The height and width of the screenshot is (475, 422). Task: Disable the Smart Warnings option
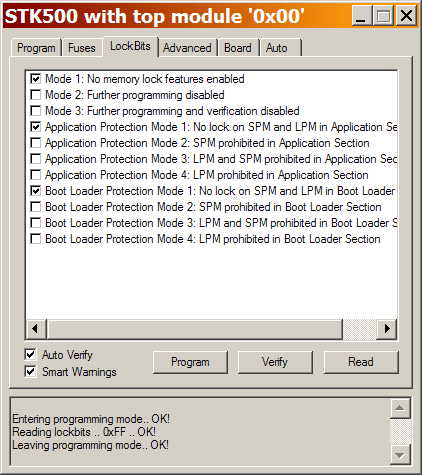click(x=30, y=372)
